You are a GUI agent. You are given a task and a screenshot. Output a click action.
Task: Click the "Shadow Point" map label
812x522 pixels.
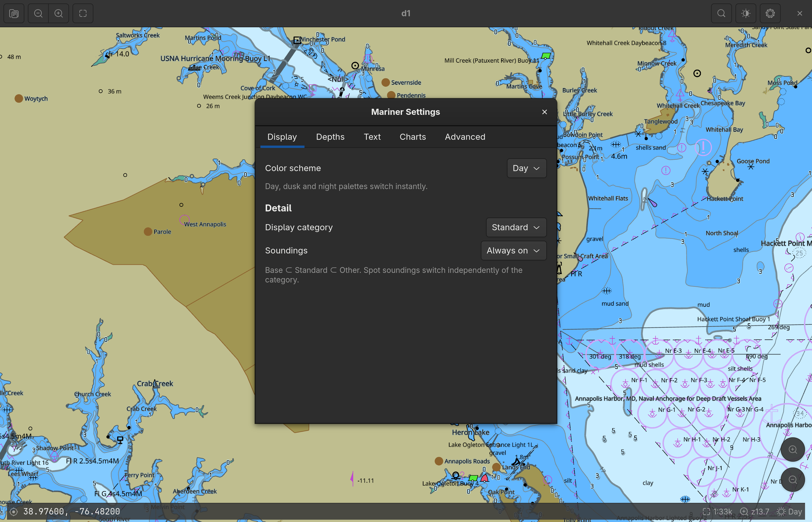tap(55, 448)
